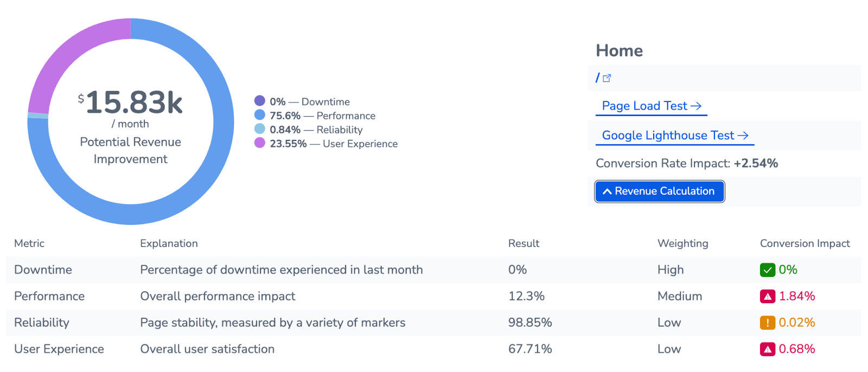Open the Google Lighthouse Test link

point(675,135)
